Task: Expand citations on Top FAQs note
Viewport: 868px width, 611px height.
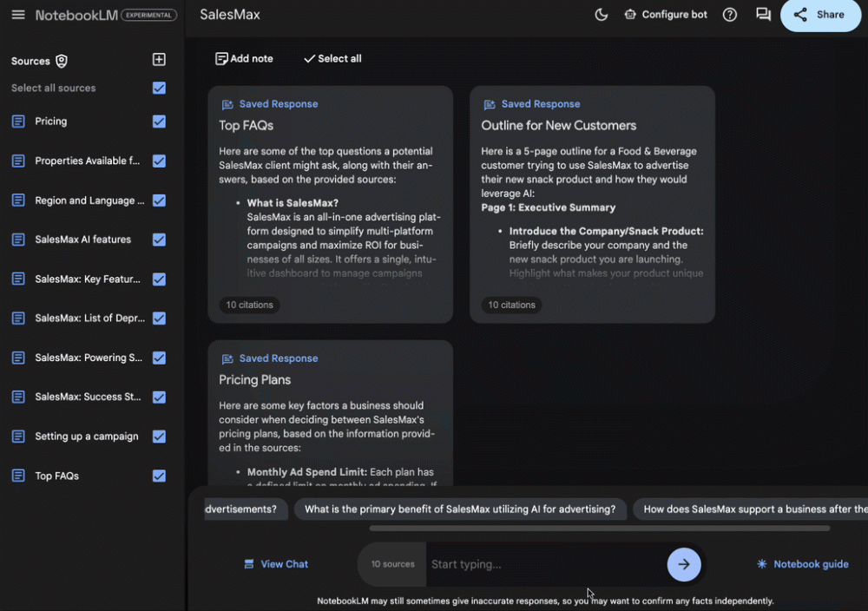Action: click(x=249, y=305)
